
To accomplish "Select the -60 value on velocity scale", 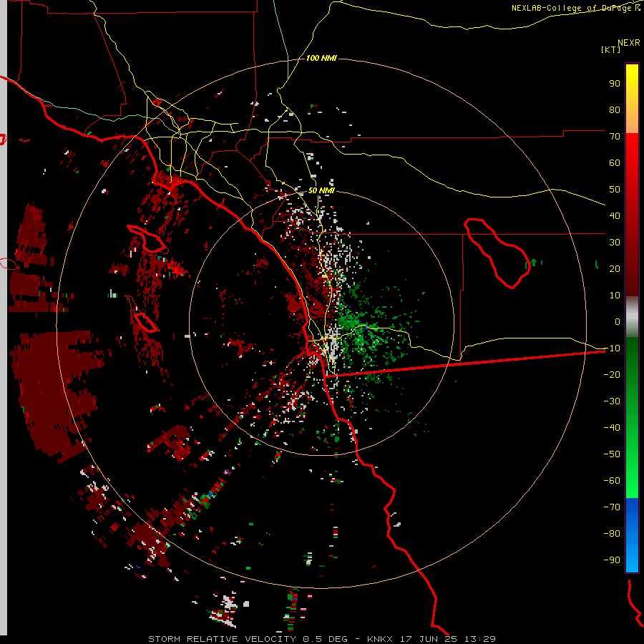I will 612,481.
